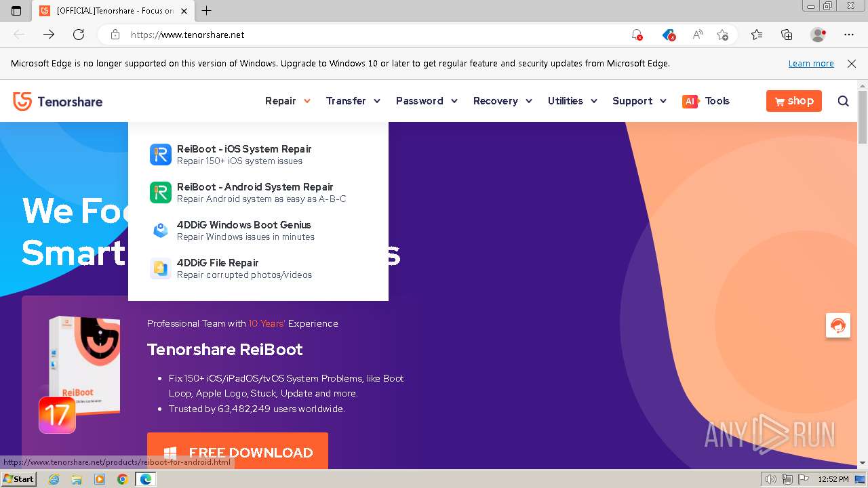Expand the Transfer dropdown menu
Screen dimensions: 868x488
(x=353, y=101)
